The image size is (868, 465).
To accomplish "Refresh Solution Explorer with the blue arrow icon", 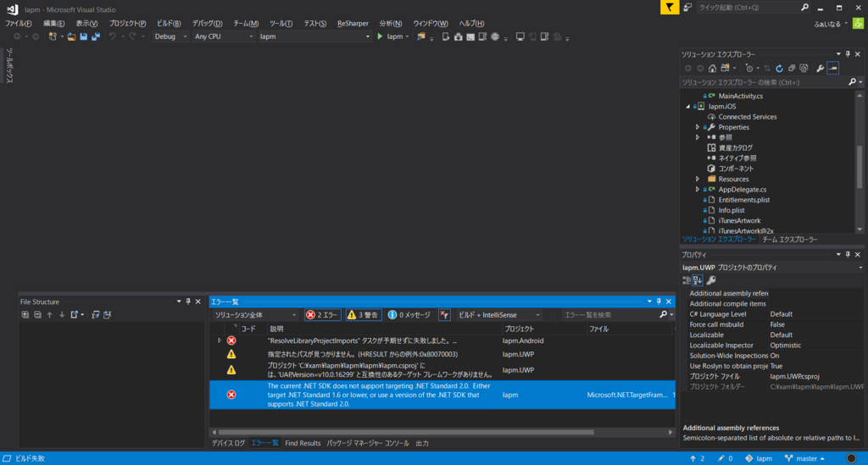I will tap(779, 68).
